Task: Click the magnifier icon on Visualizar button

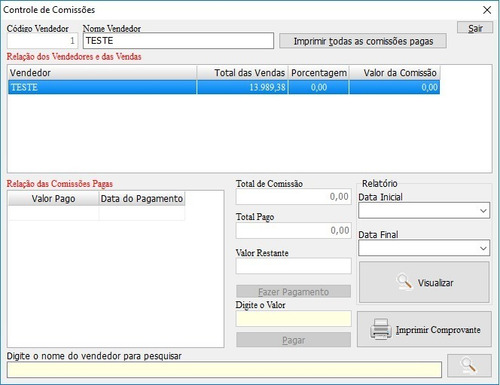Action: (x=404, y=282)
